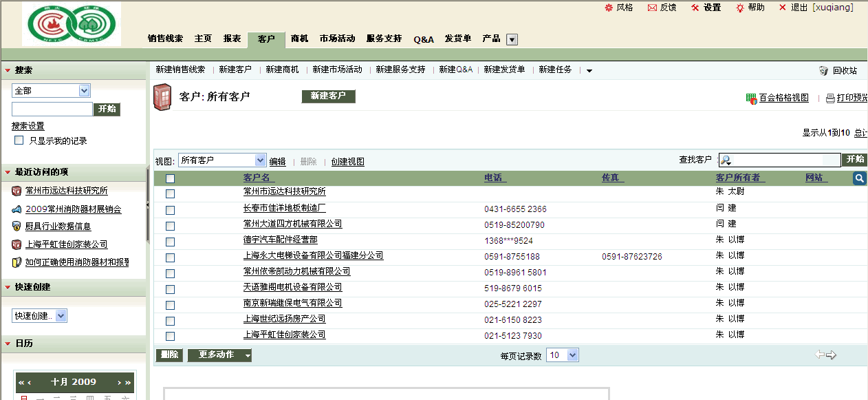Click the 设置 tools icon
Image resolution: width=868 pixels, height=400 pixels.
(x=695, y=8)
